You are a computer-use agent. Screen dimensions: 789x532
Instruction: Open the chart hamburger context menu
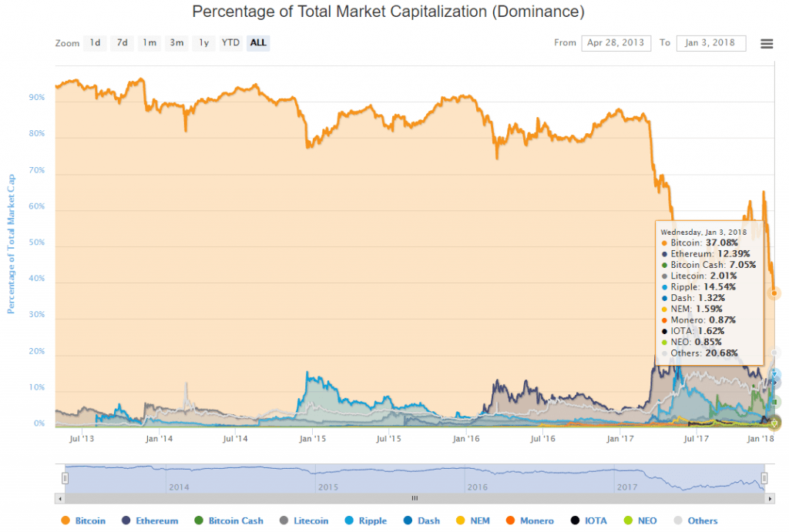click(767, 43)
